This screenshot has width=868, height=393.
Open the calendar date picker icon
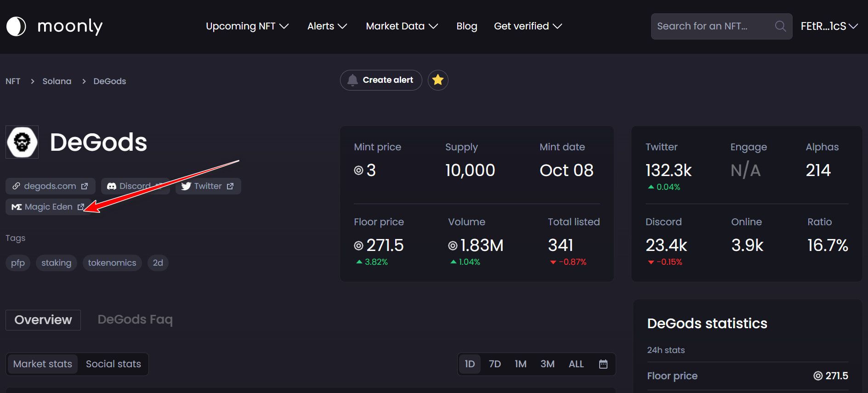603,364
